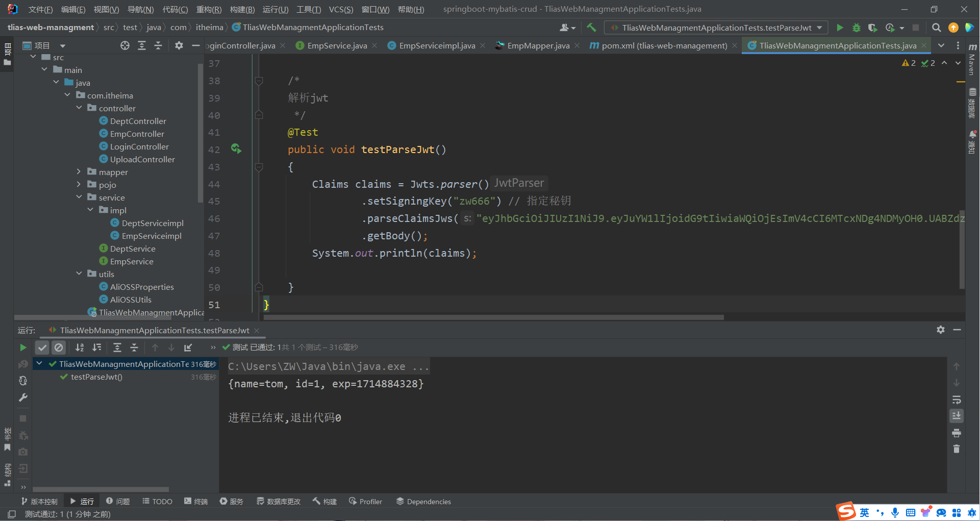Switch to the EmpMapper.java editor tab
Image resolution: width=980 pixels, height=521 pixels.
point(538,46)
